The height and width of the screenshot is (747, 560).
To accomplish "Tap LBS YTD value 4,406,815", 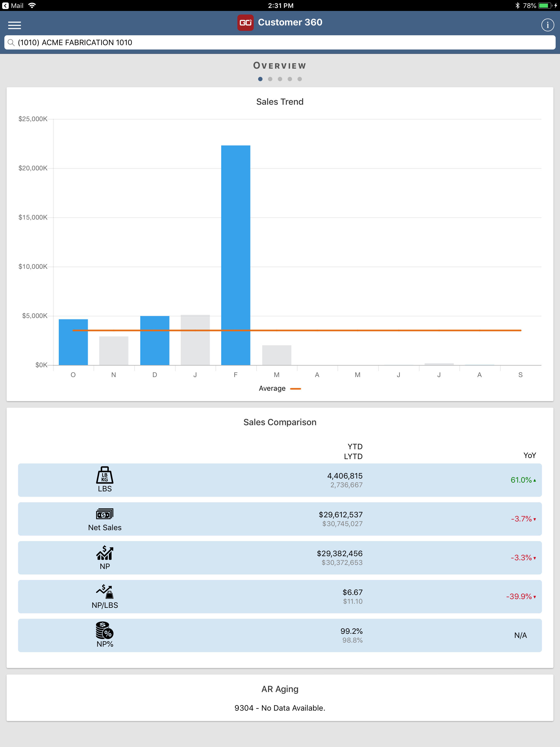I will (x=345, y=476).
